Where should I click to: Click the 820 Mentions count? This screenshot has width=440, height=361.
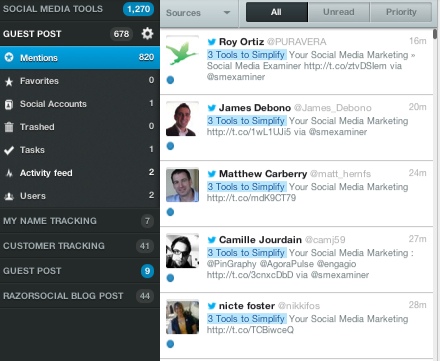[146, 57]
